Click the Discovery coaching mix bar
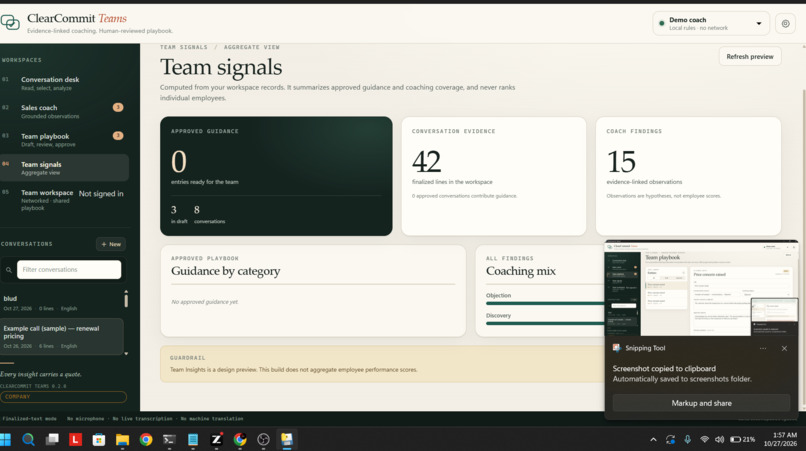806x451 pixels. 545,323
